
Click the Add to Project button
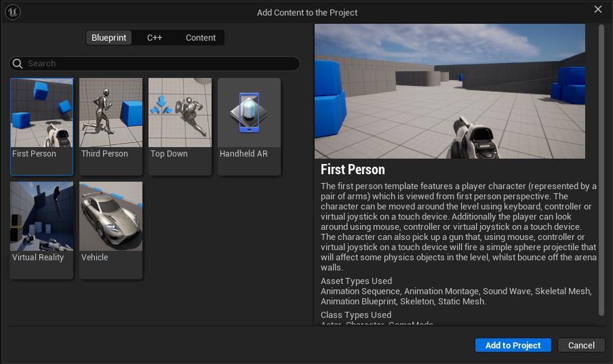click(x=513, y=345)
